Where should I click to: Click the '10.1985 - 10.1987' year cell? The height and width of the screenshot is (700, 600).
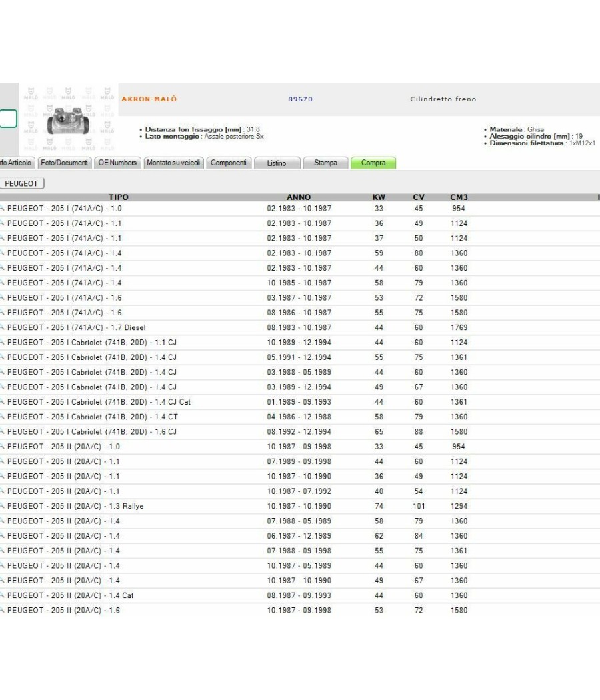[299, 283]
